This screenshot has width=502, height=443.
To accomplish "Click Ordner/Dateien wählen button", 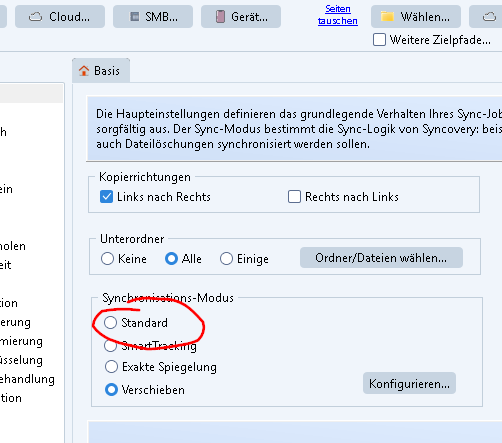I will [x=381, y=258].
